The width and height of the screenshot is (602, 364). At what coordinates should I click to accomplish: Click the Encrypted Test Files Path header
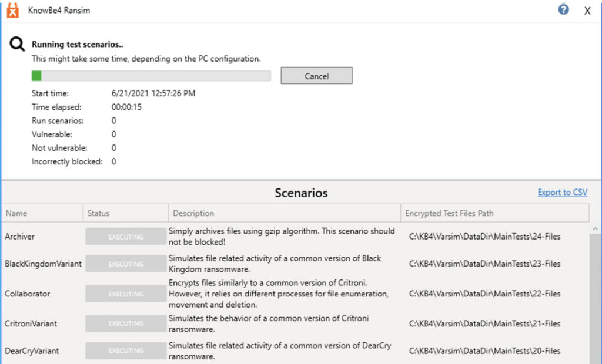(495, 213)
